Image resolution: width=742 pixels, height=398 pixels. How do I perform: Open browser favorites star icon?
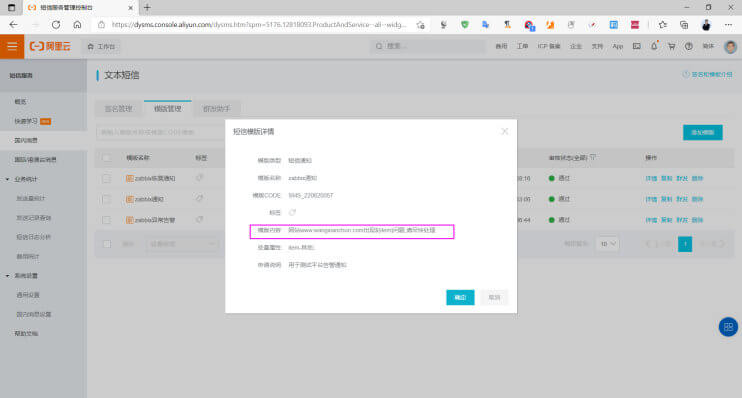[x=662, y=25]
